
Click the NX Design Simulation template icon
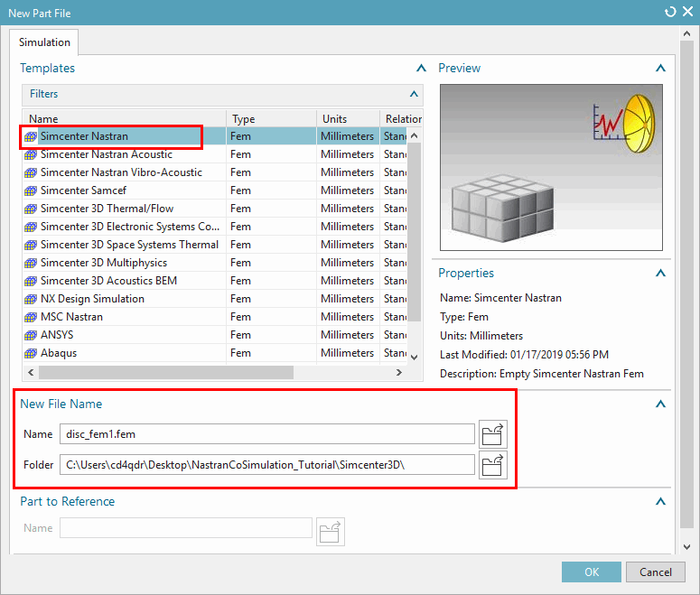click(31, 299)
